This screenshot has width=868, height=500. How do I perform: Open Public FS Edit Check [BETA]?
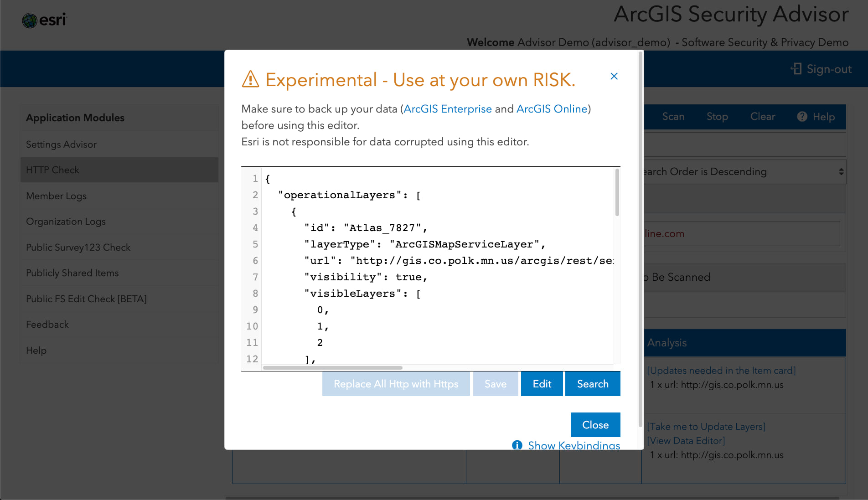pos(119,299)
